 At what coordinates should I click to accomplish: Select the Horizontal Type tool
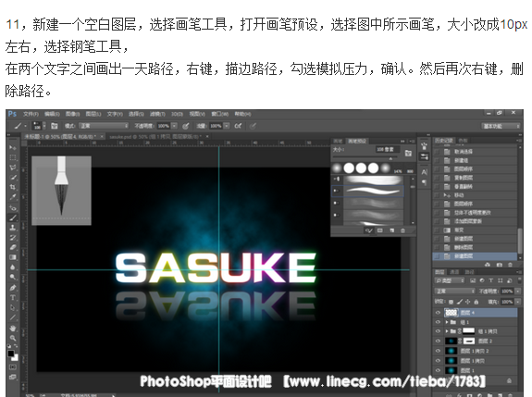click(13, 298)
